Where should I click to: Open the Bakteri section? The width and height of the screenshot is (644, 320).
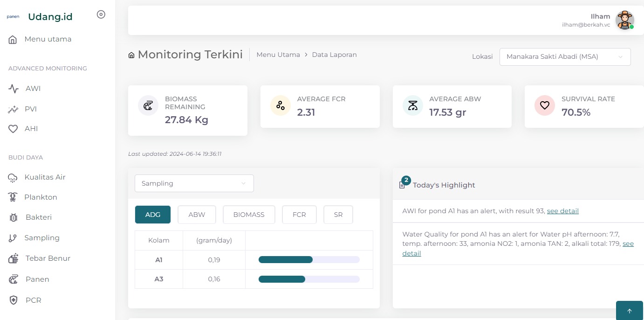coord(38,217)
